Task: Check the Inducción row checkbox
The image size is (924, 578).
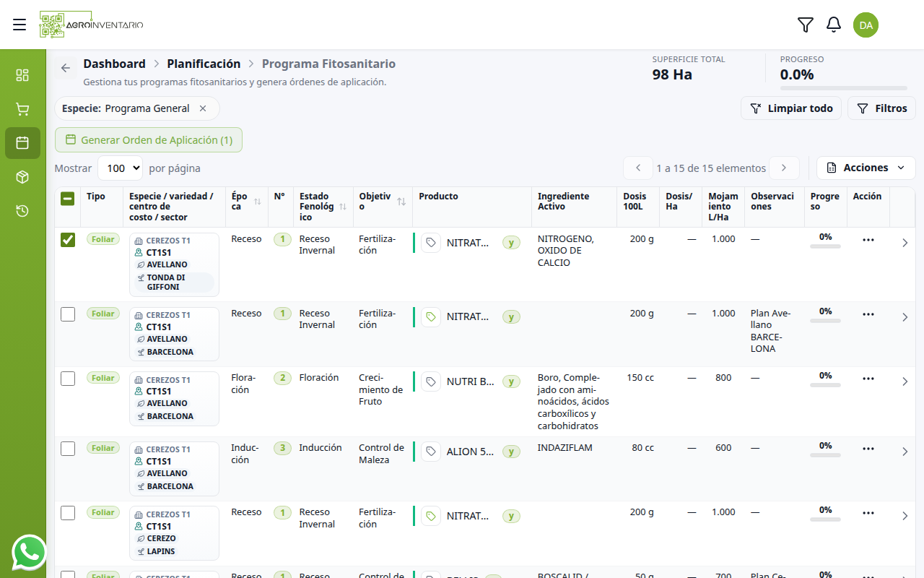Action: tap(68, 449)
